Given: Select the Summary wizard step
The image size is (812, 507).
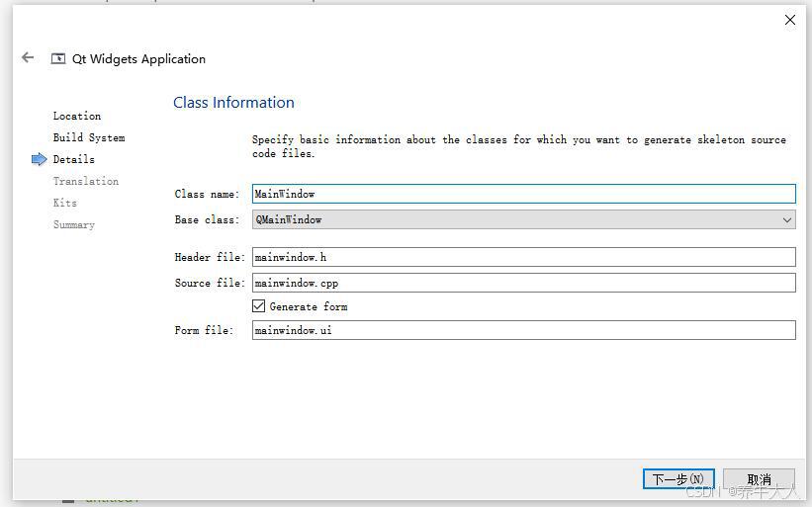Looking at the screenshot, I should click(x=74, y=224).
